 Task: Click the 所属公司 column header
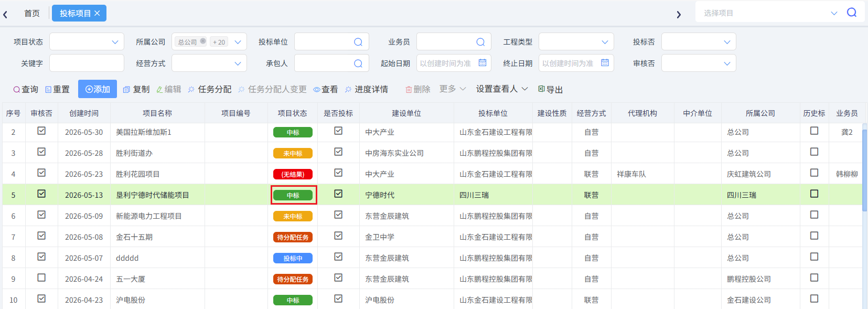[x=760, y=113]
